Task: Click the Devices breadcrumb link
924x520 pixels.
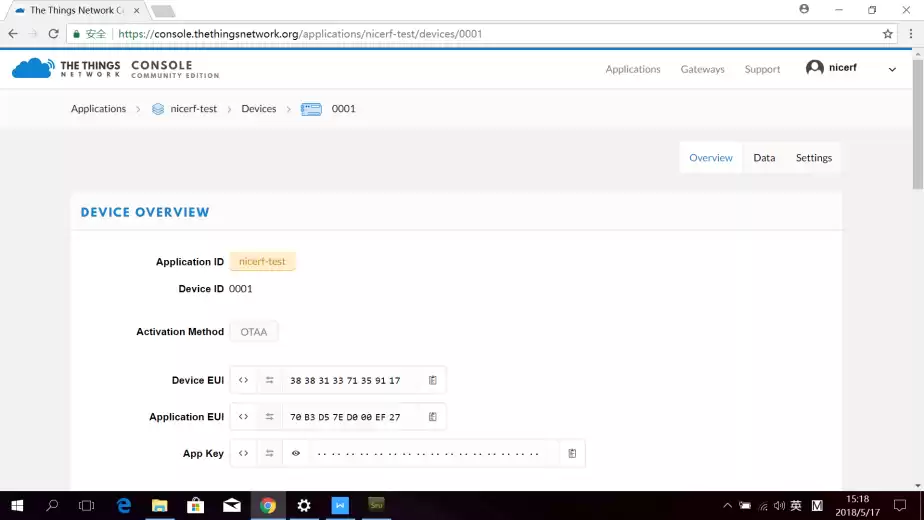Action: [x=258, y=109]
